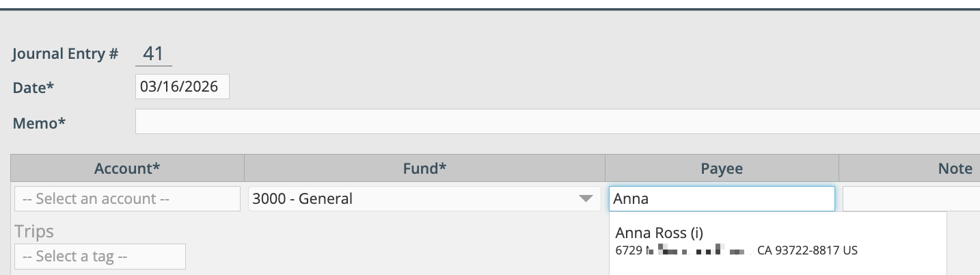Click the (i) marker beside Anna Ross
The height and width of the screenshot is (275, 980).
696,233
